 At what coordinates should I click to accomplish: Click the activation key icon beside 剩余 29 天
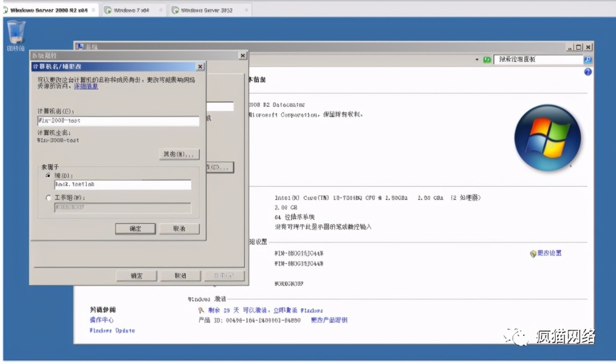click(201, 310)
